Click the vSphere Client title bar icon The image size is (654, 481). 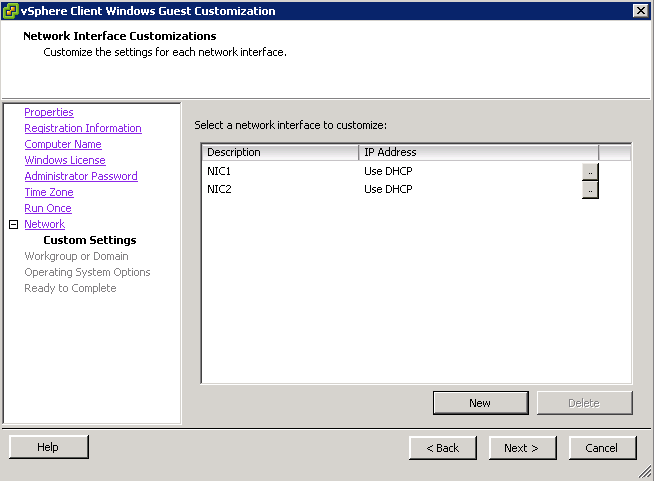10,11
